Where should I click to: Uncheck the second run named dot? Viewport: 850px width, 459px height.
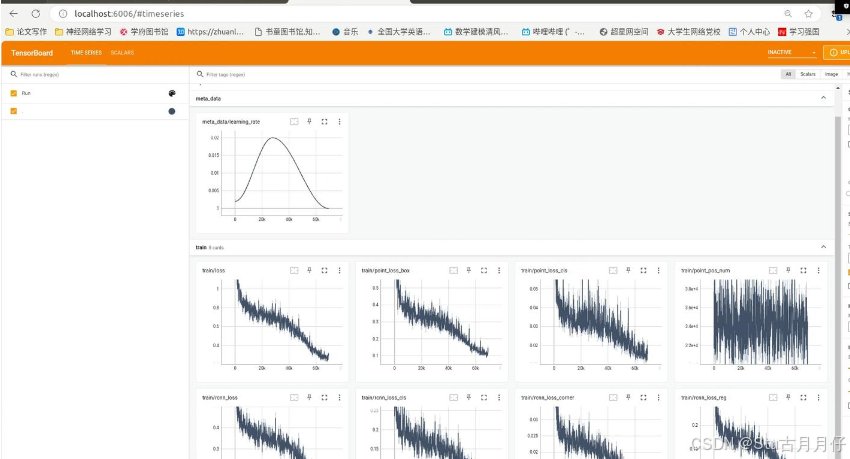[14, 111]
